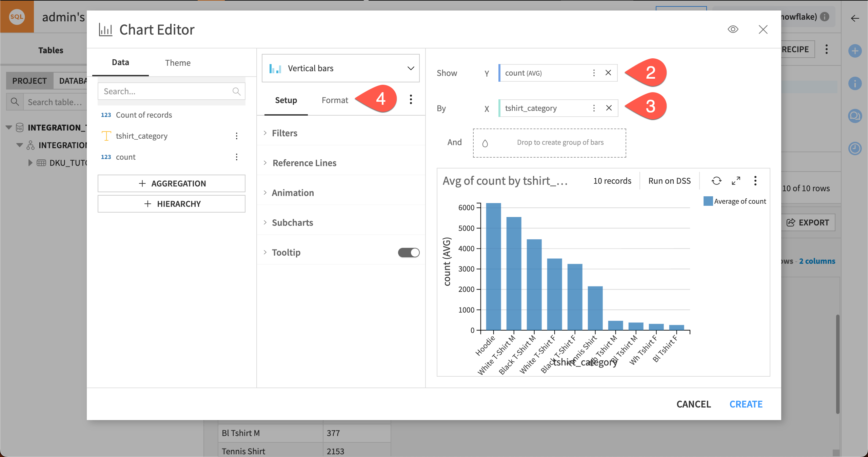Open the chart preview options kebab menu
This screenshot has width=868, height=457.
pyautogui.click(x=755, y=181)
